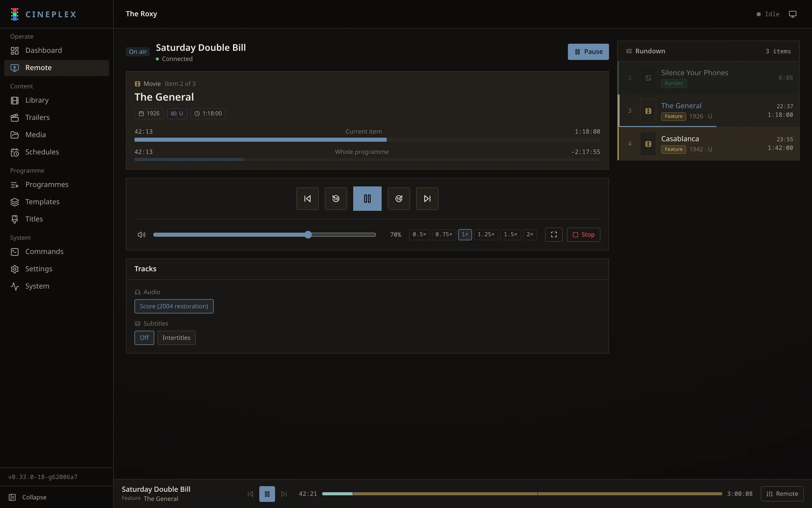Navigate to Schedules

point(56,152)
